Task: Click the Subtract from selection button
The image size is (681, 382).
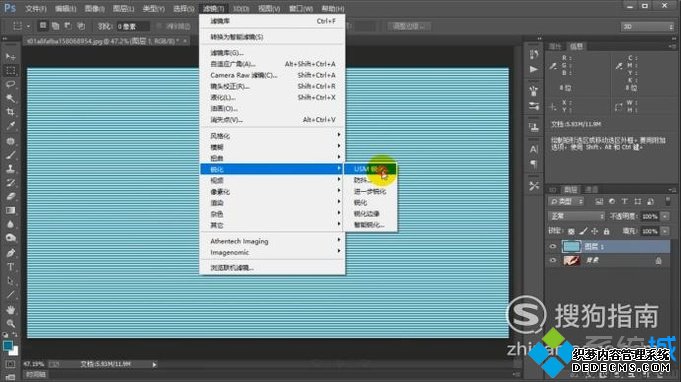Action: pyautogui.click(x=68, y=26)
